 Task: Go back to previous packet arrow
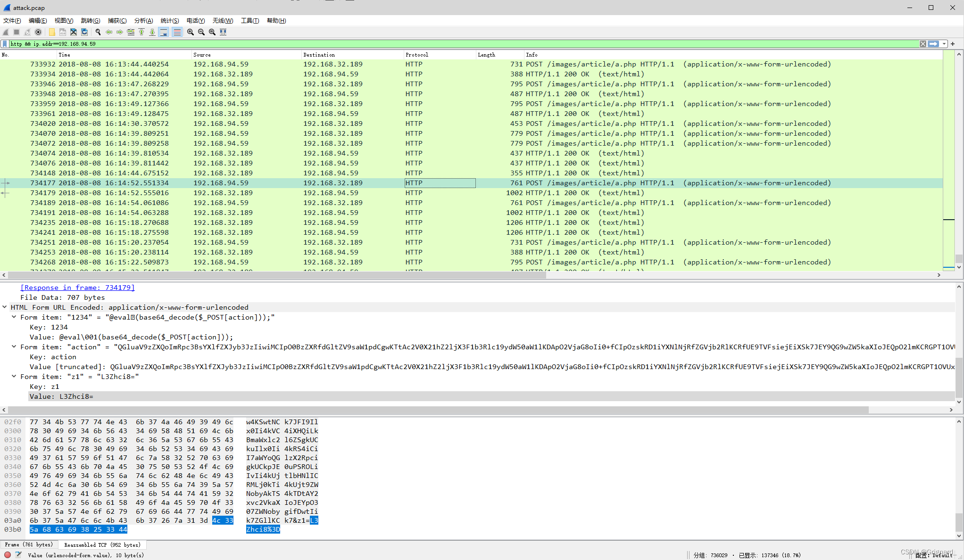[x=109, y=32]
